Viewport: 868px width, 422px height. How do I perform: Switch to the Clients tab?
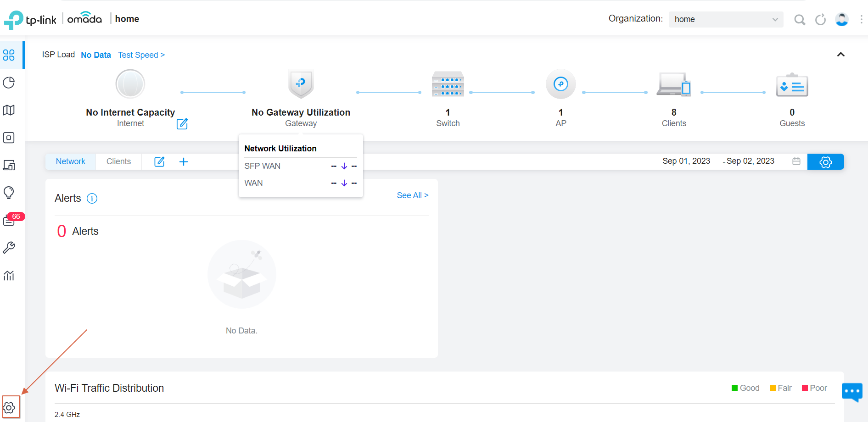[119, 161]
